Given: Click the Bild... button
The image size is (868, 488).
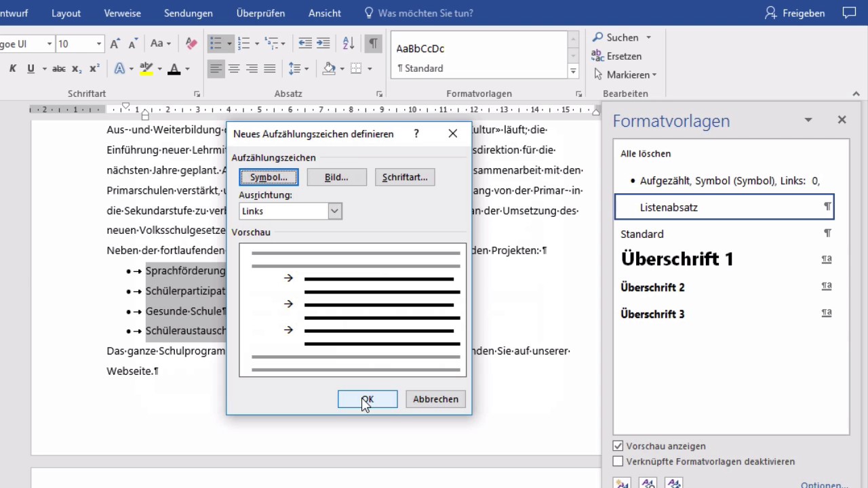Looking at the screenshot, I should click(x=336, y=177).
